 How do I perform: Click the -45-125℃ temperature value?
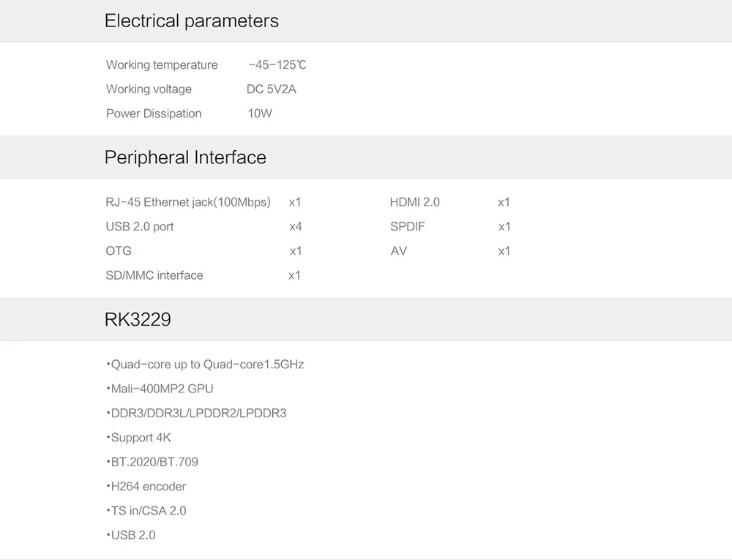pos(277,65)
